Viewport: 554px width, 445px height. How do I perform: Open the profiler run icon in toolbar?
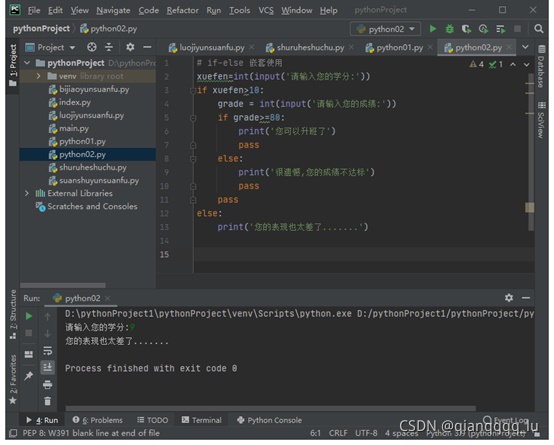(483, 29)
